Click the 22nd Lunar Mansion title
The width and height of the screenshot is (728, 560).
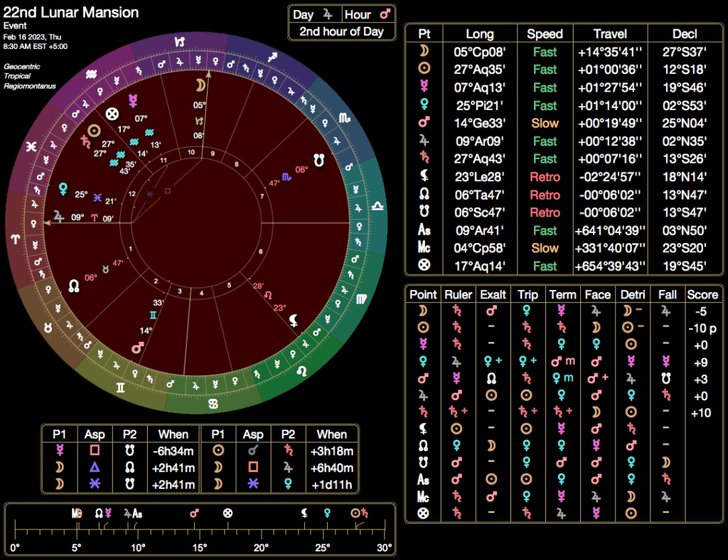[71, 13]
